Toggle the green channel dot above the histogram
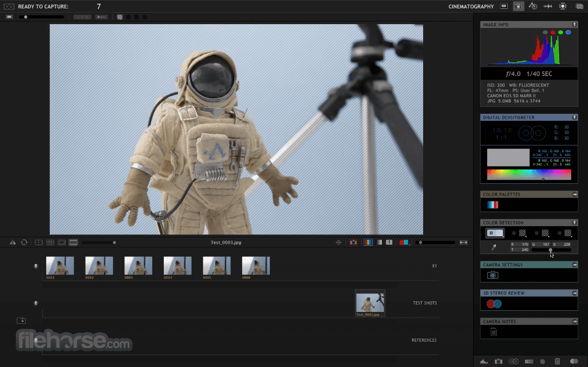 point(560,32)
